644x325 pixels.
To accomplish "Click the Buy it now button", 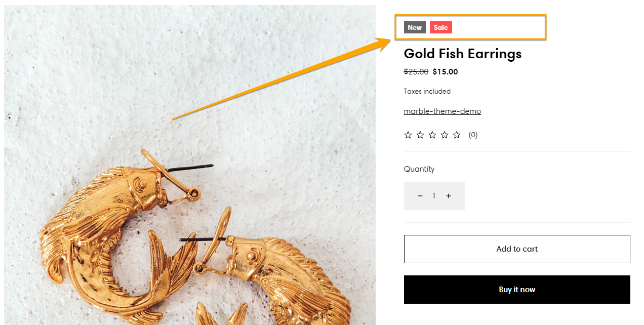I will point(517,290).
